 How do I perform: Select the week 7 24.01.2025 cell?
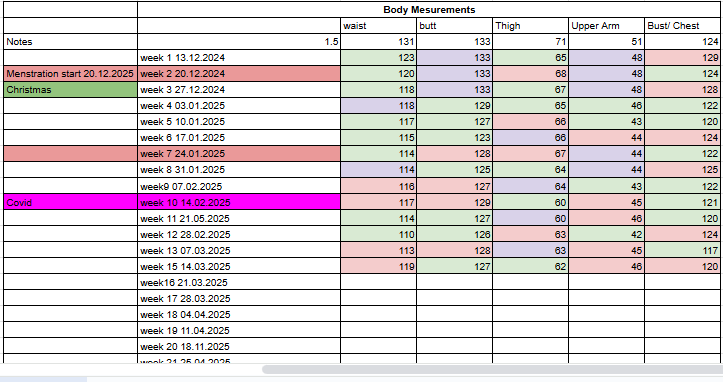(239, 154)
